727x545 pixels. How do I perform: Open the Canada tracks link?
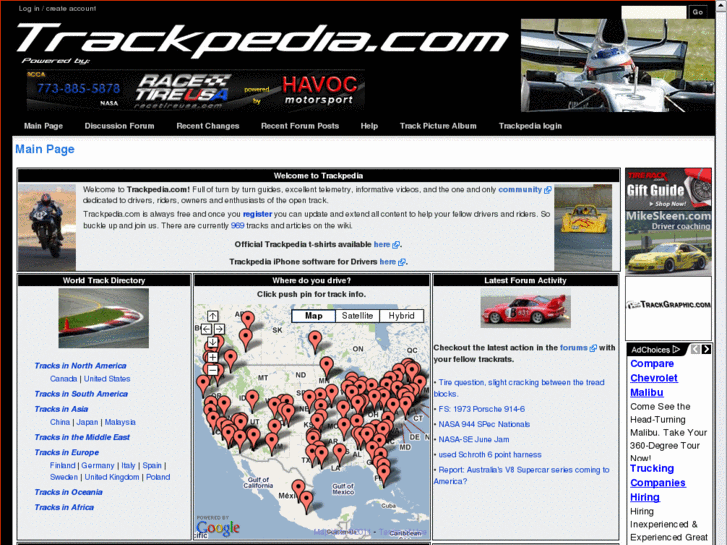(x=64, y=378)
